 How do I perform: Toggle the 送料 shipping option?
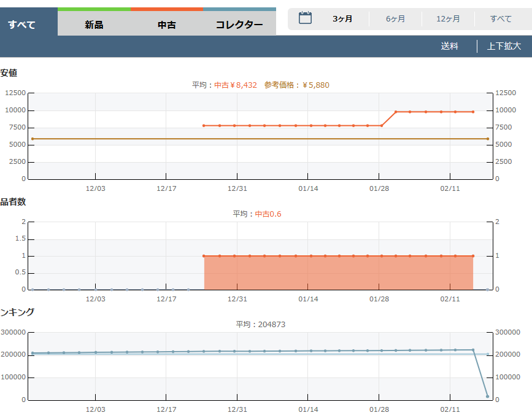pyautogui.click(x=450, y=46)
